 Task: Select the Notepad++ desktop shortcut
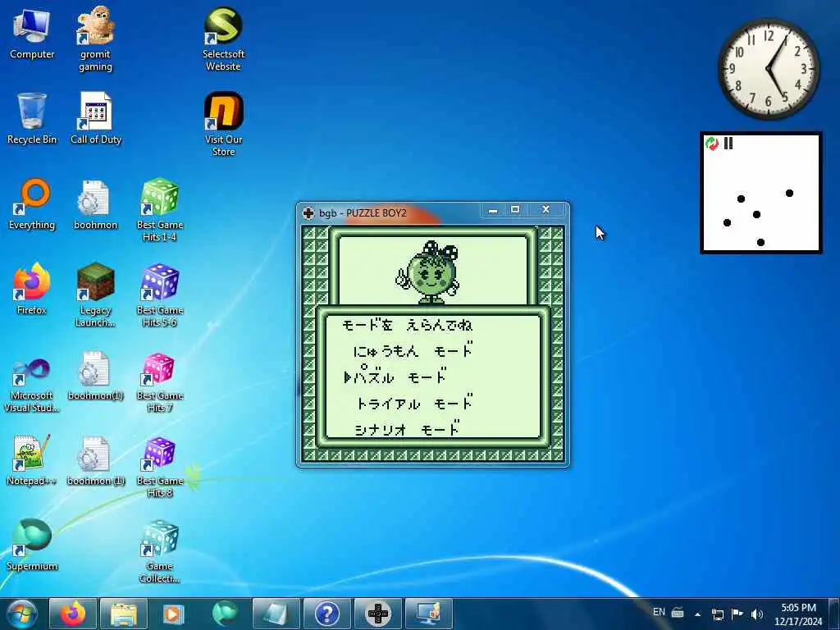(32, 459)
